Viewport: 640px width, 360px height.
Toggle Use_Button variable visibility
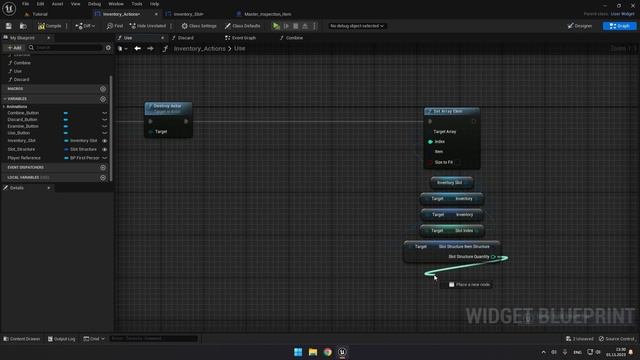tap(104, 133)
